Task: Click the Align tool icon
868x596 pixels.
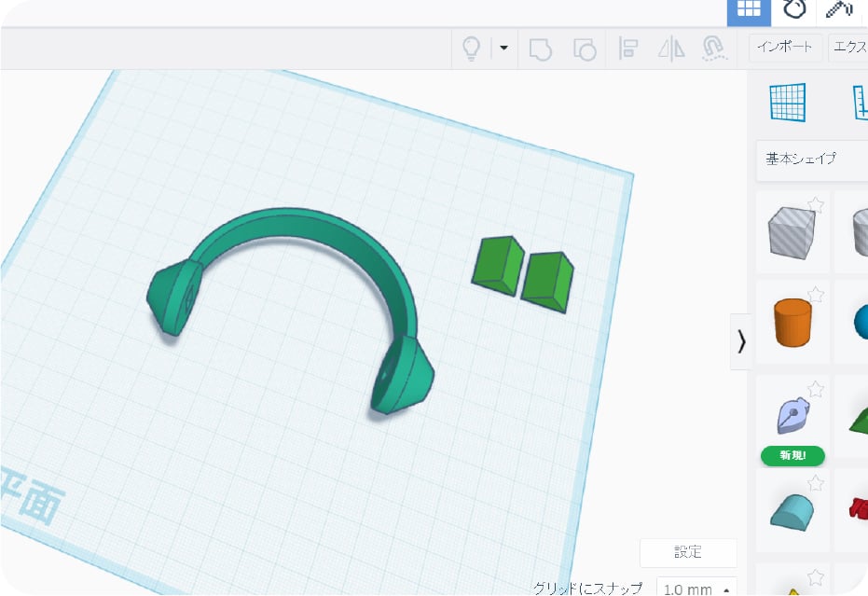Action: click(x=628, y=49)
